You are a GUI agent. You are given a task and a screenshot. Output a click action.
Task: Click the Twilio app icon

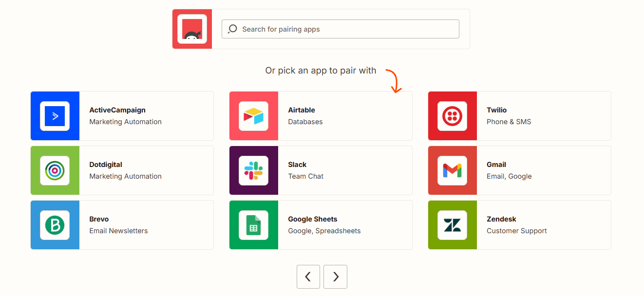click(x=453, y=116)
